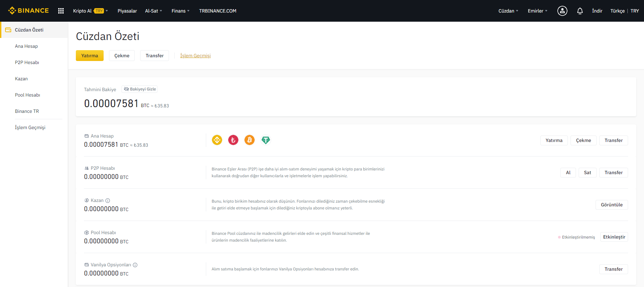Toggle Bakiyeyi Gizle to hide balance
This screenshot has width=644, height=287.
pos(139,89)
